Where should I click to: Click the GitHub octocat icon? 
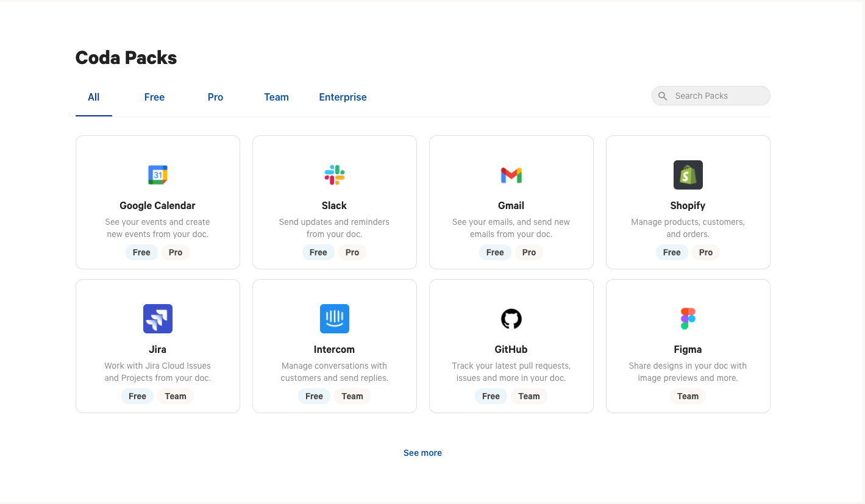click(511, 319)
